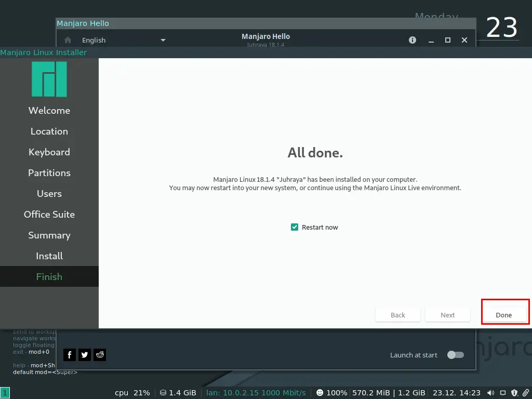Click the Manjaro Hello window title bar text
532x399 pixels.
click(83, 23)
